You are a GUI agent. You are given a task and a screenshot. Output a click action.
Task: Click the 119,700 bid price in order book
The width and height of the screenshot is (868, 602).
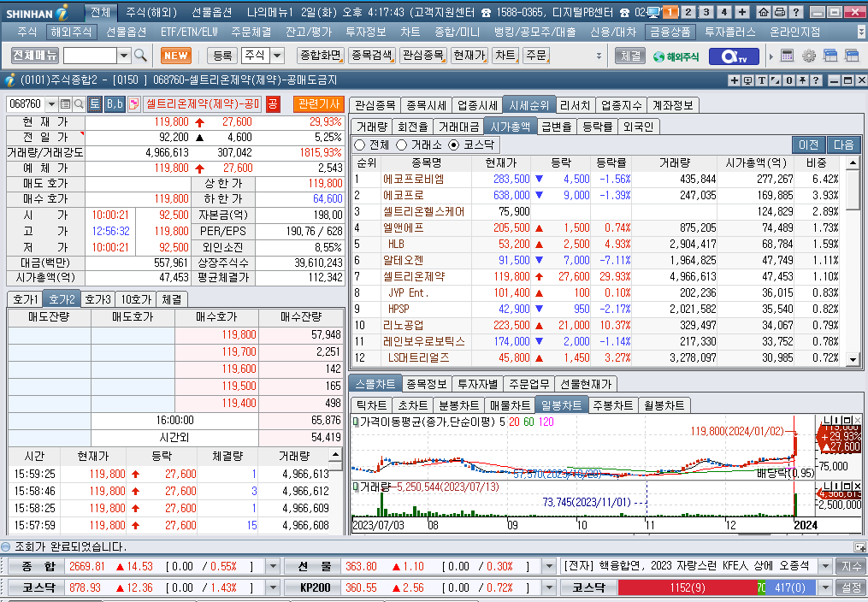point(239,352)
